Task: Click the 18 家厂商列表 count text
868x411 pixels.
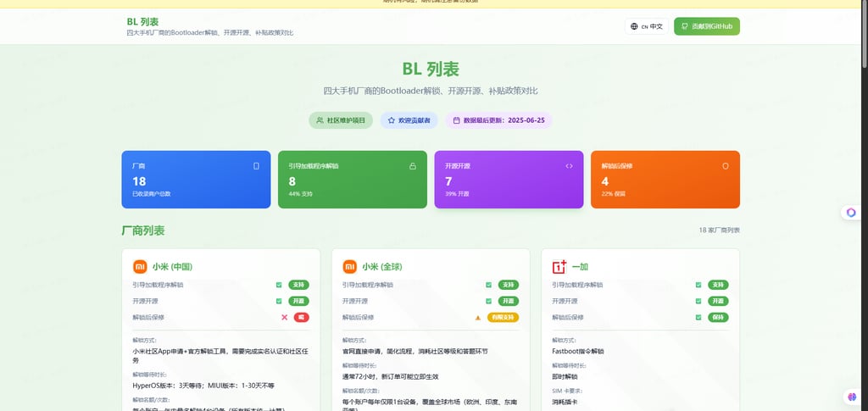Action: tap(719, 230)
